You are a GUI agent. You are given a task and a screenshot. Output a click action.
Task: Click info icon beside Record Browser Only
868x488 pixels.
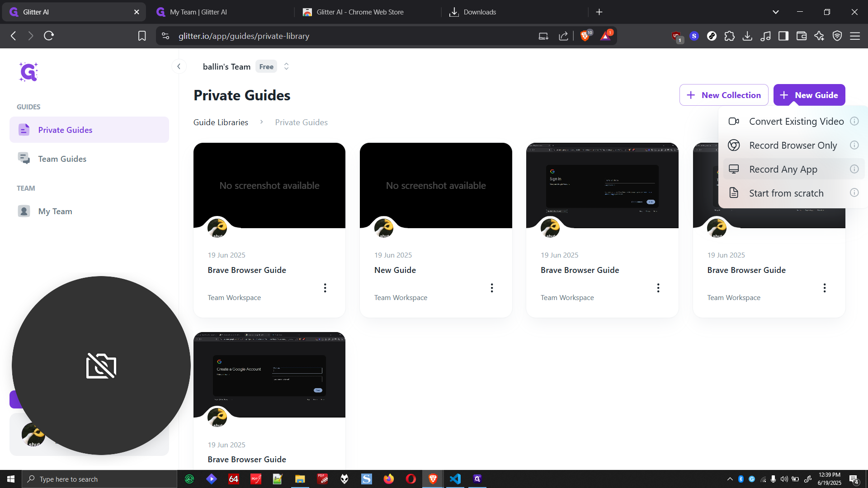pos(854,145)
